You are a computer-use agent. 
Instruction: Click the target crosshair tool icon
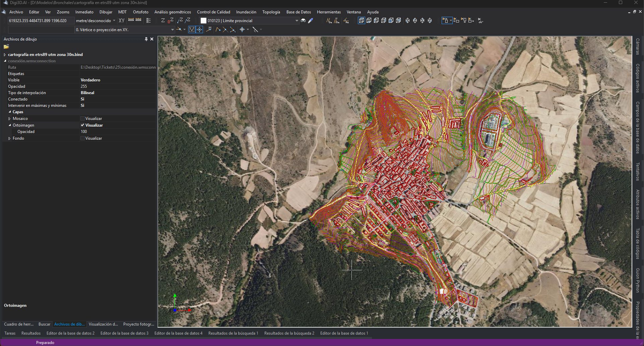242,29
